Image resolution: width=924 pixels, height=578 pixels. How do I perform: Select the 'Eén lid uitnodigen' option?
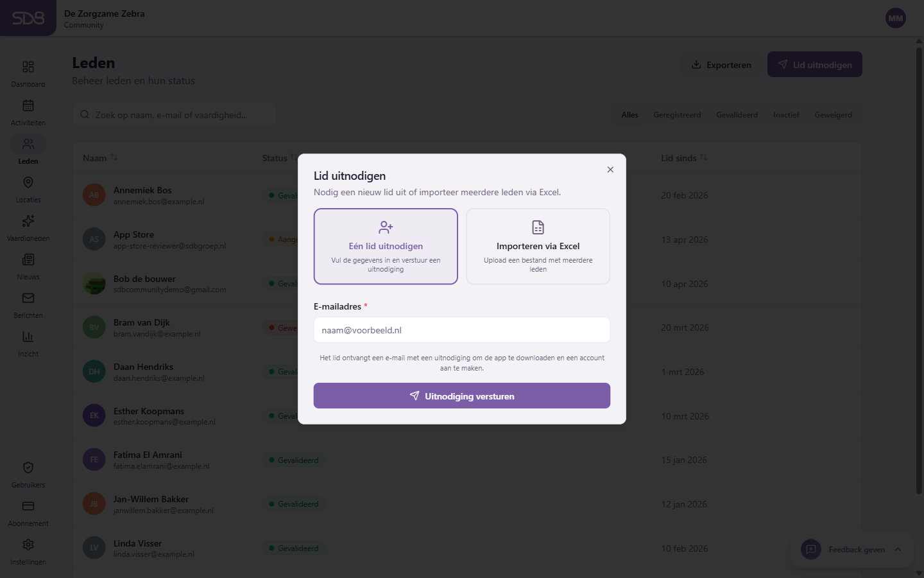(386, 246)
